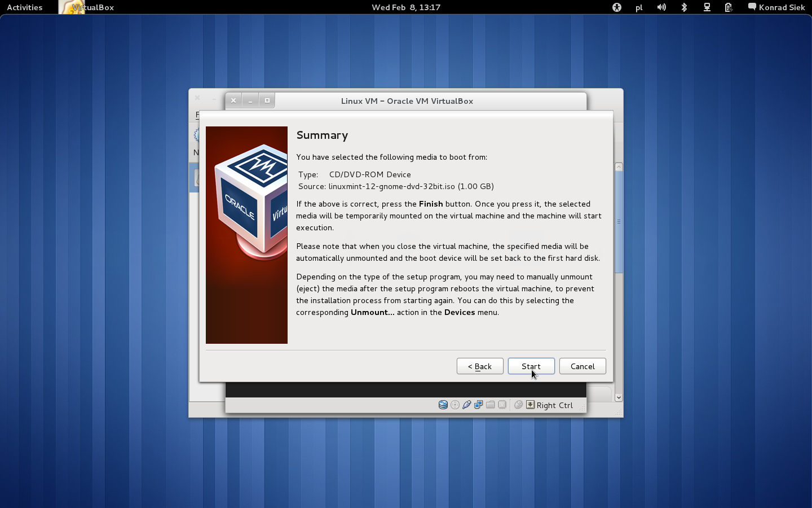Click the mouse integration icon in VM status bar
Screen dimensions: 812x508
point(519,405)
